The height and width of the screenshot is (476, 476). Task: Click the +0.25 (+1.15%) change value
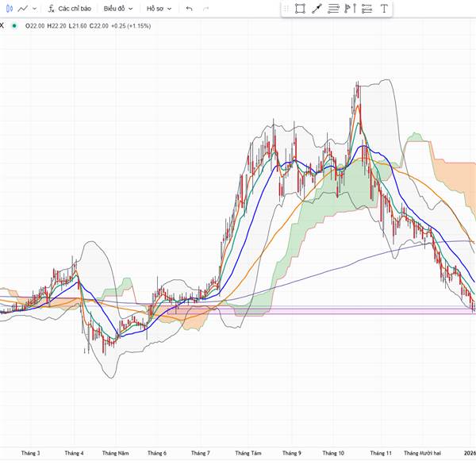click(x=131, y=26)
